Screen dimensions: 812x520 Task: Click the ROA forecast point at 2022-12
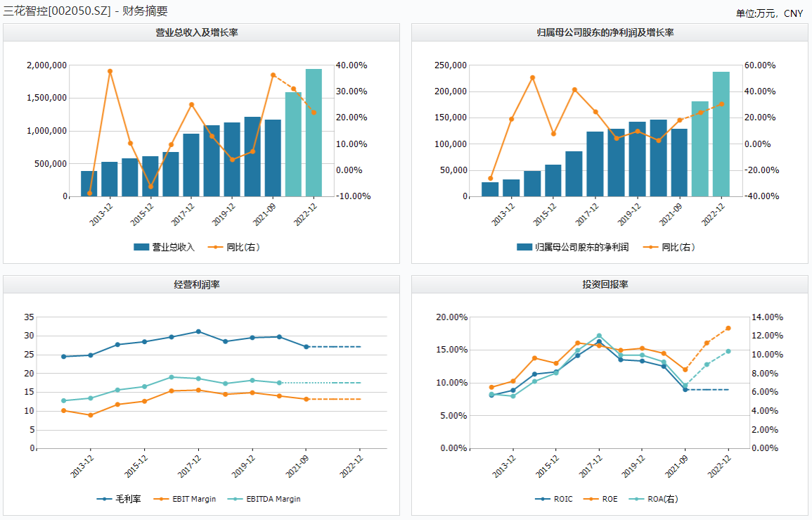pyautogui.click(x=728, y=352)
